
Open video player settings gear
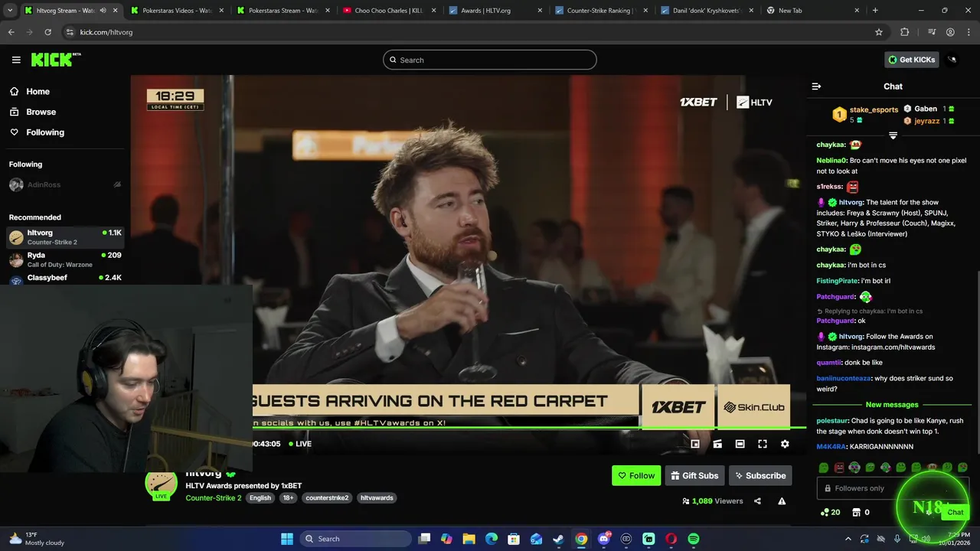(785, 444)
